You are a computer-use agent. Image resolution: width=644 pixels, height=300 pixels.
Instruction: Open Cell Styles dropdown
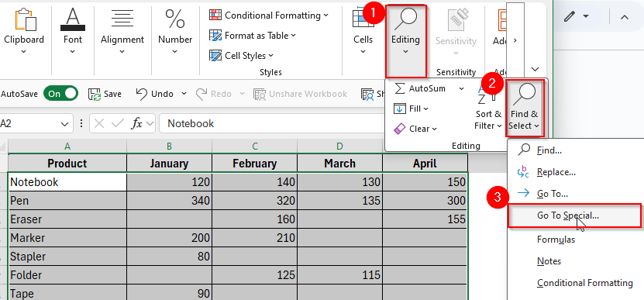[242, 56]
